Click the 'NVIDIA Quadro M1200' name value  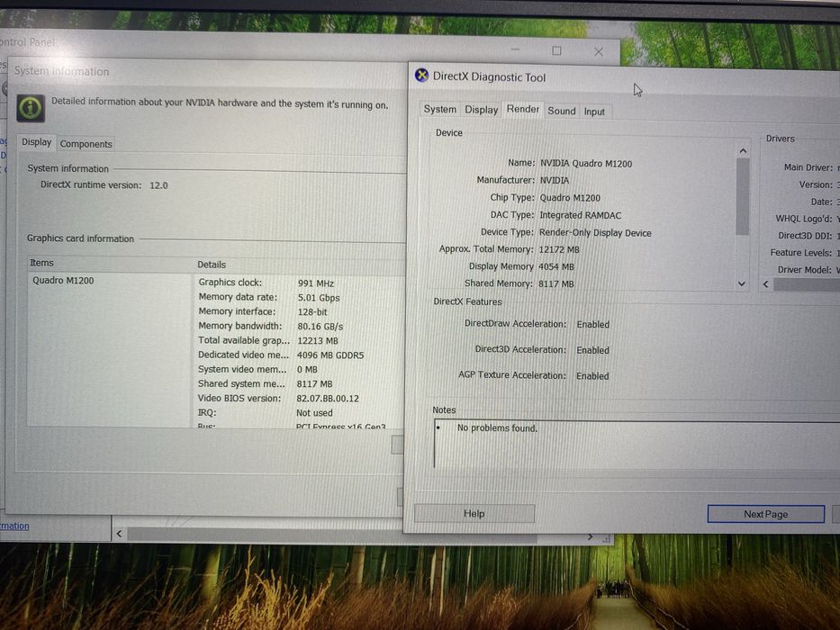(586, 164)
